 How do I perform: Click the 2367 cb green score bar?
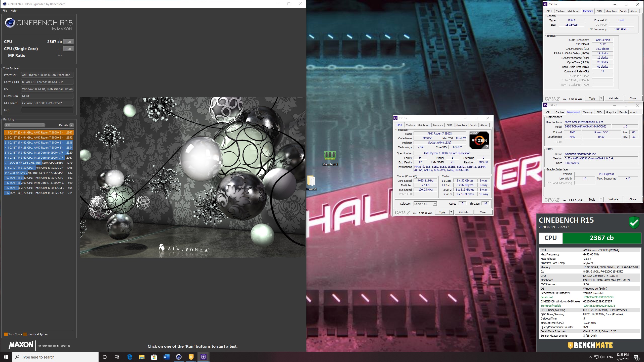point(601,238)
